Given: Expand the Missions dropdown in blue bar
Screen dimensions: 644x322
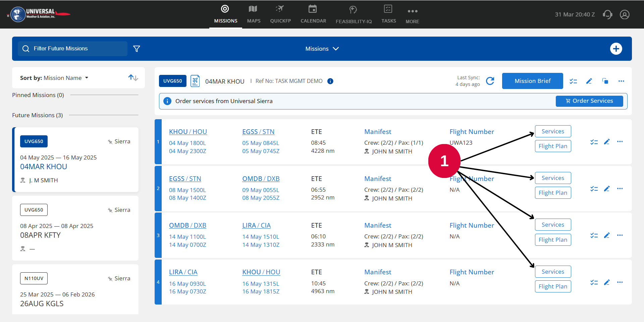Looking at the screenshot, I should tap(322, 49).
